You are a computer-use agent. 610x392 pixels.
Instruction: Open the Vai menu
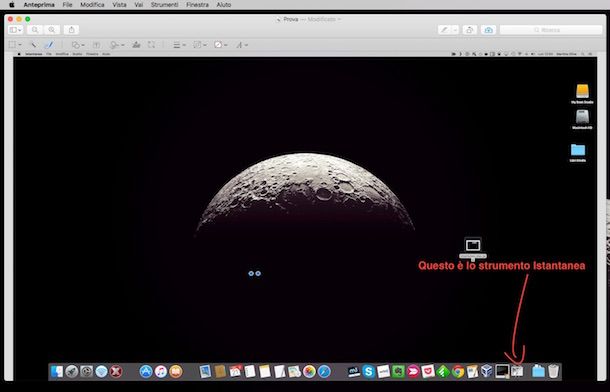(138, 5)
